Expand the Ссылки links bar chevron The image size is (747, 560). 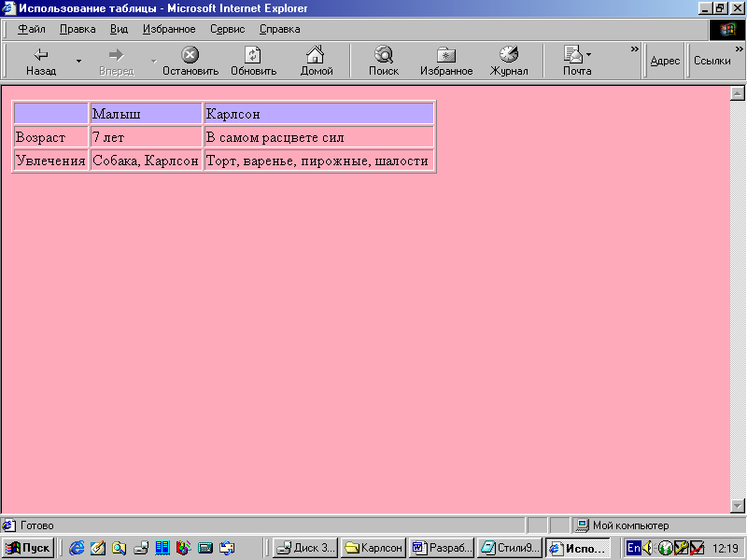739,49
